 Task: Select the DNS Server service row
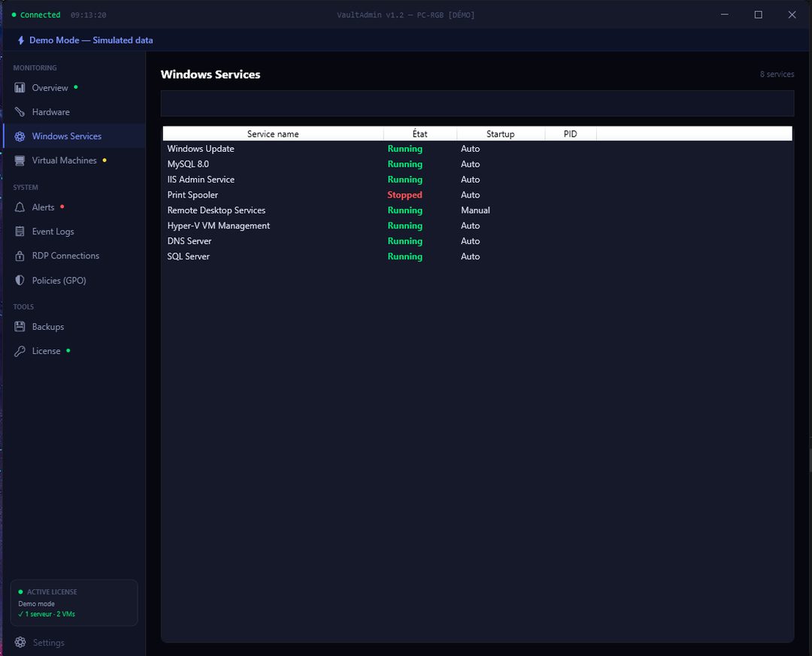pyautogui.click(x=477, y=241)
